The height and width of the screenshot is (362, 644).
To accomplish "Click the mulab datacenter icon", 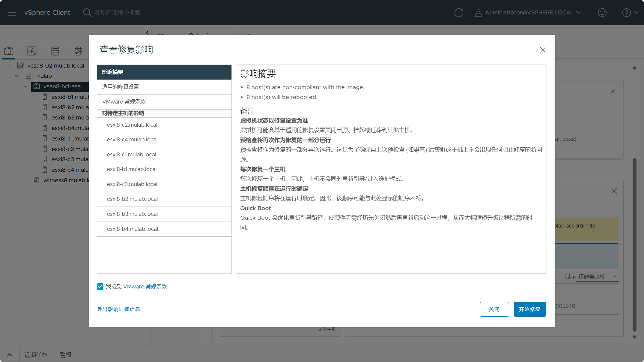I will pyautogui.click(x=29, y=76).
